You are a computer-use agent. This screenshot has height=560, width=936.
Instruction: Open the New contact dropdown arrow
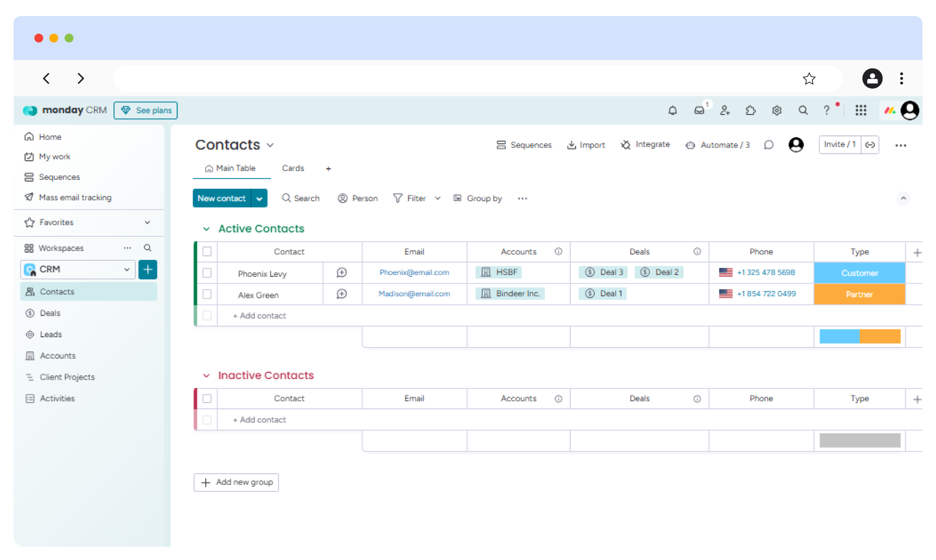pos(259,198)
